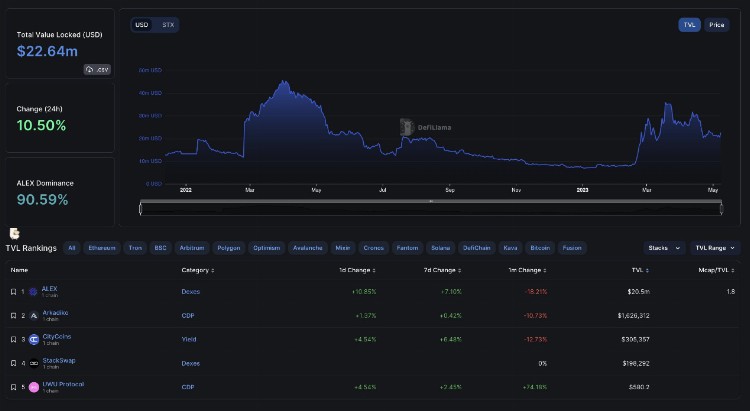The width and height of the screenshot is (750, 411).
Task: Sort table by Category column
Action: tap(197, 270)
